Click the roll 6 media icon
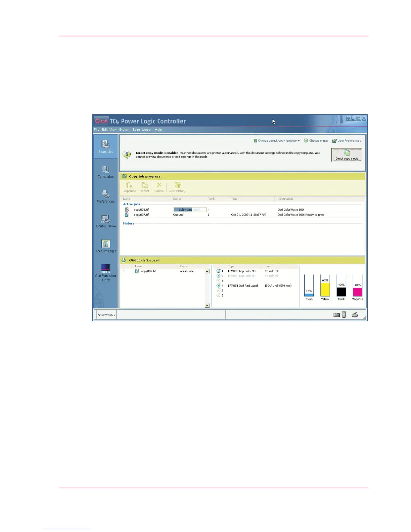 point(218,296)
